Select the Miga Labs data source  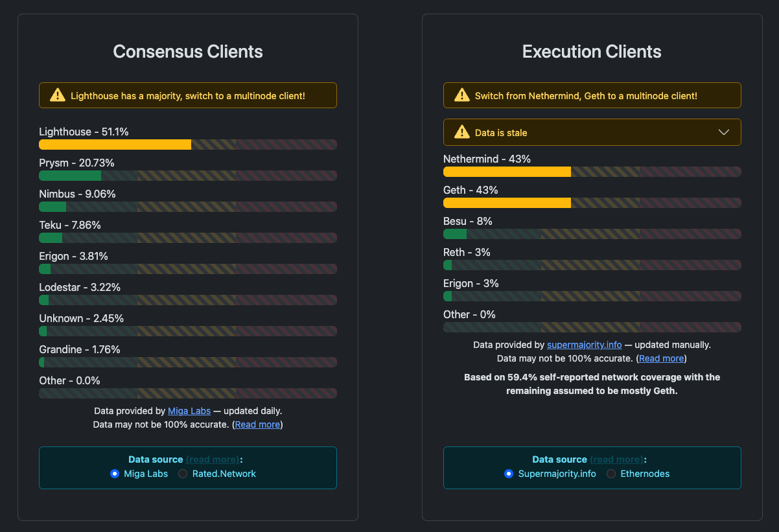coord(115,474)
